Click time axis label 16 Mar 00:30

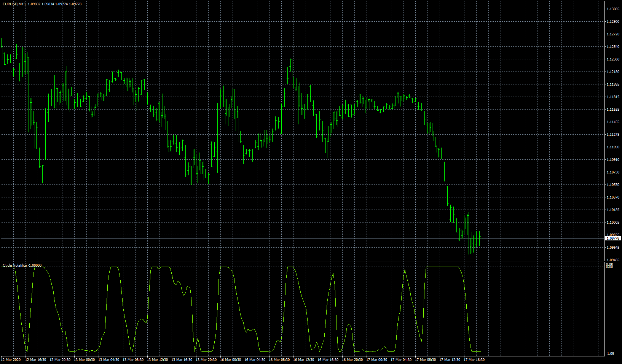231,360
